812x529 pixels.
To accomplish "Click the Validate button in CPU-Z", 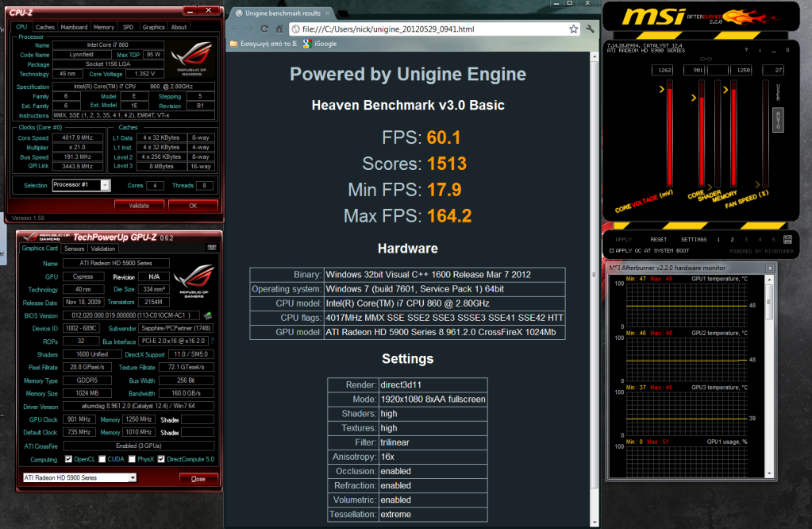I will pyautogui.click(x=139, y=206).
